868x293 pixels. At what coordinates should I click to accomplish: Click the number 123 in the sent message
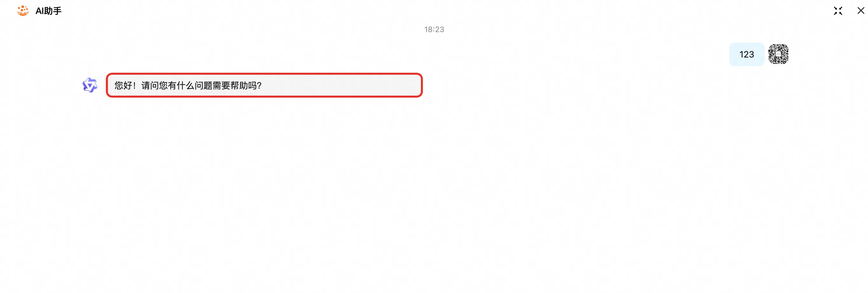[x=746, y=54]
